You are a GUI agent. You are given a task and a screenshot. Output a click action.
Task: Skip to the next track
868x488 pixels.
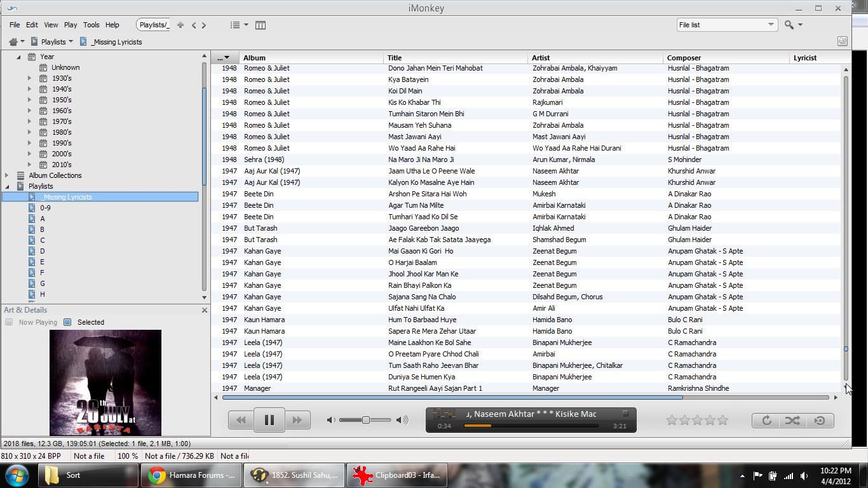click(297, 420)
